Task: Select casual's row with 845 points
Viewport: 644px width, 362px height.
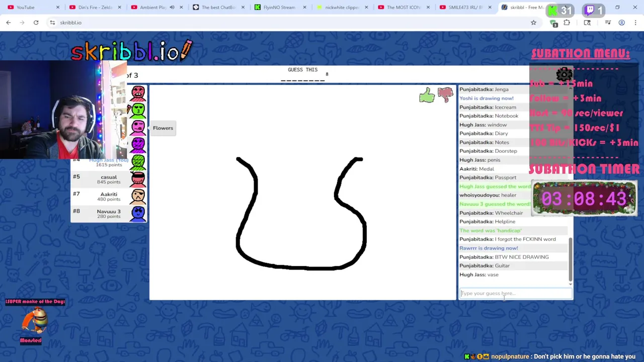Action: click(109, 179)
